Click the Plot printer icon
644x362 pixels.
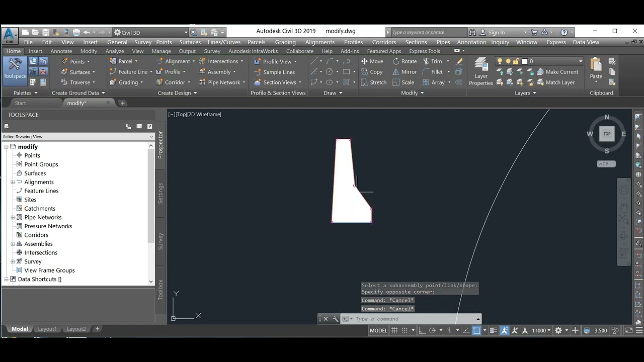(76, 32)
